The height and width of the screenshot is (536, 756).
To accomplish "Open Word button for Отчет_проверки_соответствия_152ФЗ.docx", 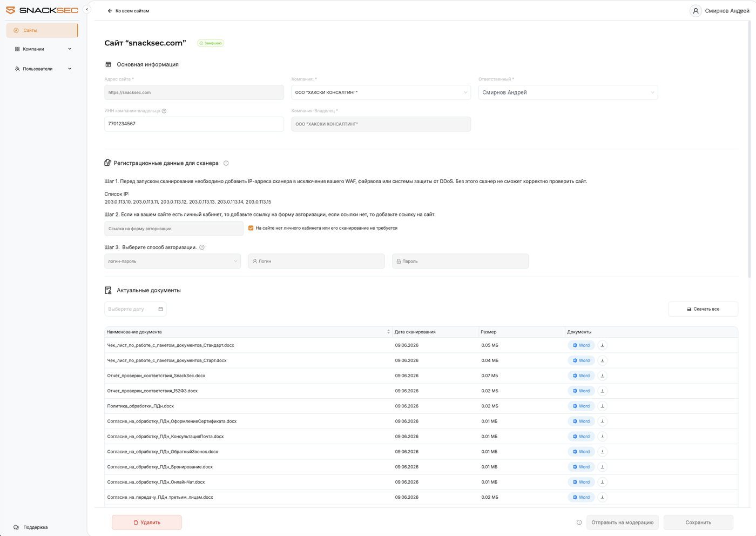I will coord(581,391).
